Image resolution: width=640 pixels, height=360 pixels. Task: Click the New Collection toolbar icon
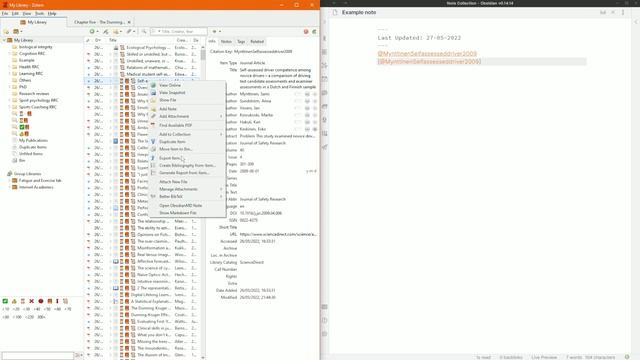point(7,31)
